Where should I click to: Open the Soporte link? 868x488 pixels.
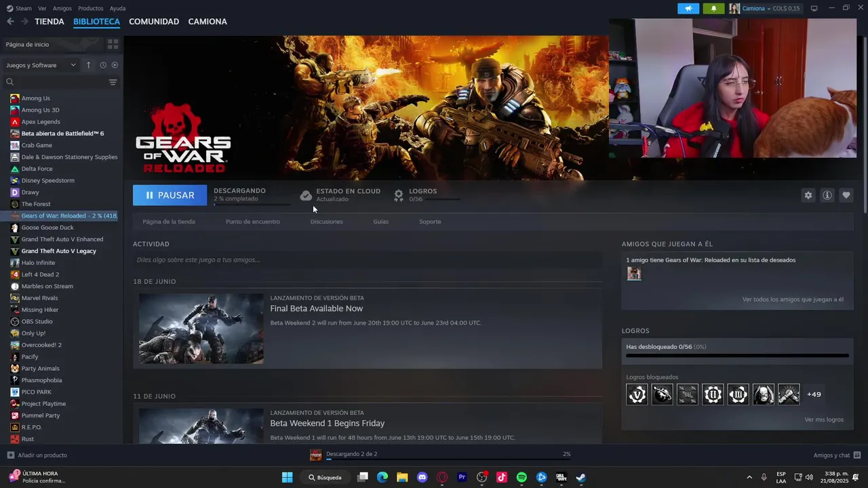tap(430, 222)
